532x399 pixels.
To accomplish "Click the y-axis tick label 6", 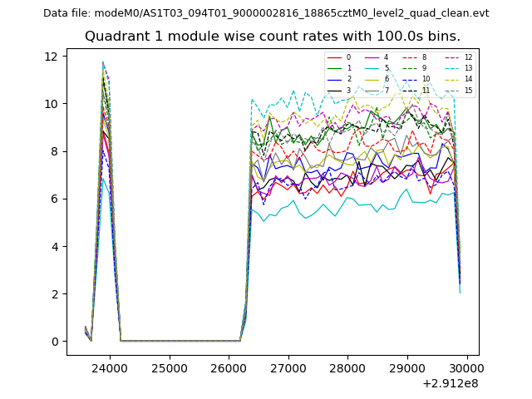I will pos(53,199).
